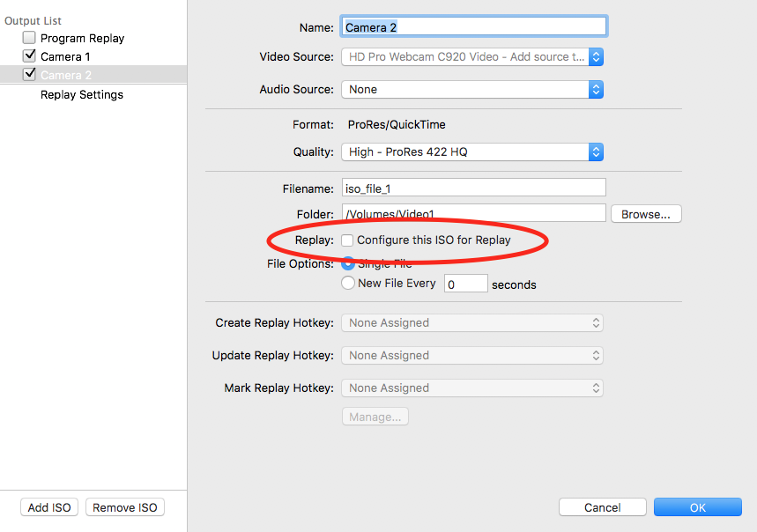This screenshot has height=532, width=757.
Task: Click the Browse button for the folder
Action: [x=645, y=214]
